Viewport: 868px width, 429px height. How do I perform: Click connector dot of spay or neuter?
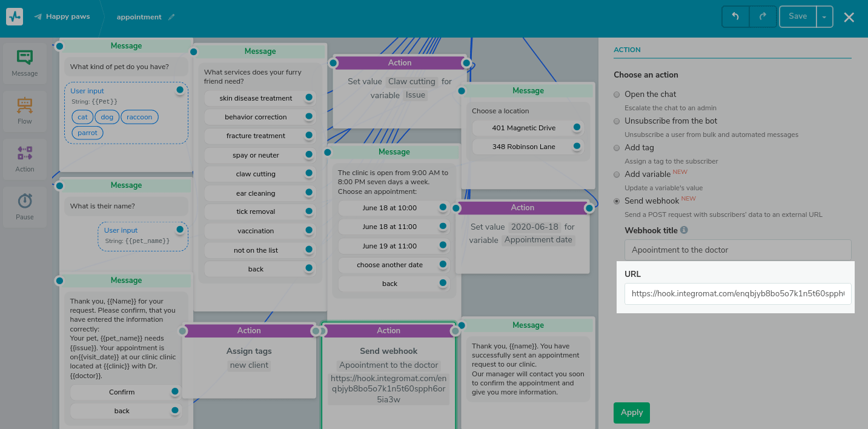point(309,155)
